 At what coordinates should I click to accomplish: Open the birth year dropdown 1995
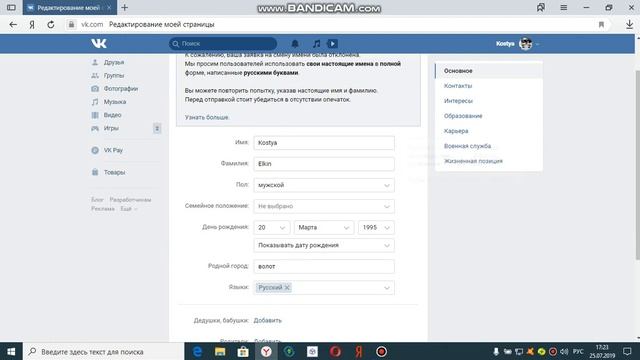pyautogui.click(x=376, y=227)
